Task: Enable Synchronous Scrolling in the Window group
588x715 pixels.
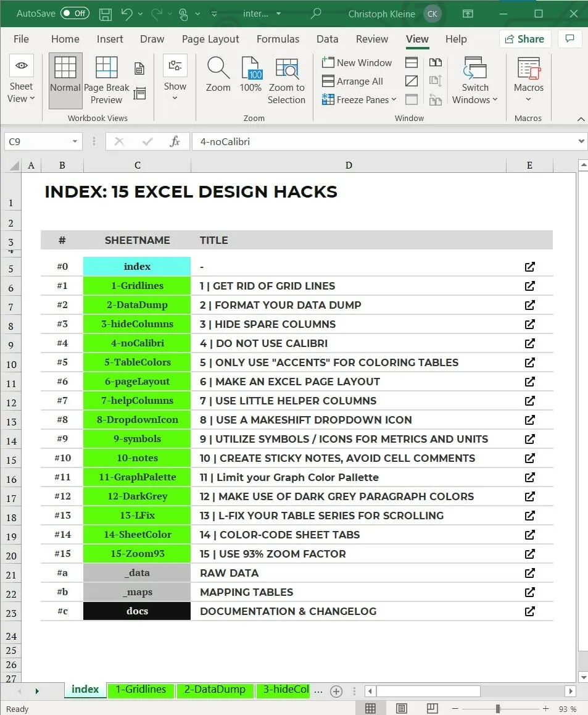Action: (436, 81)
